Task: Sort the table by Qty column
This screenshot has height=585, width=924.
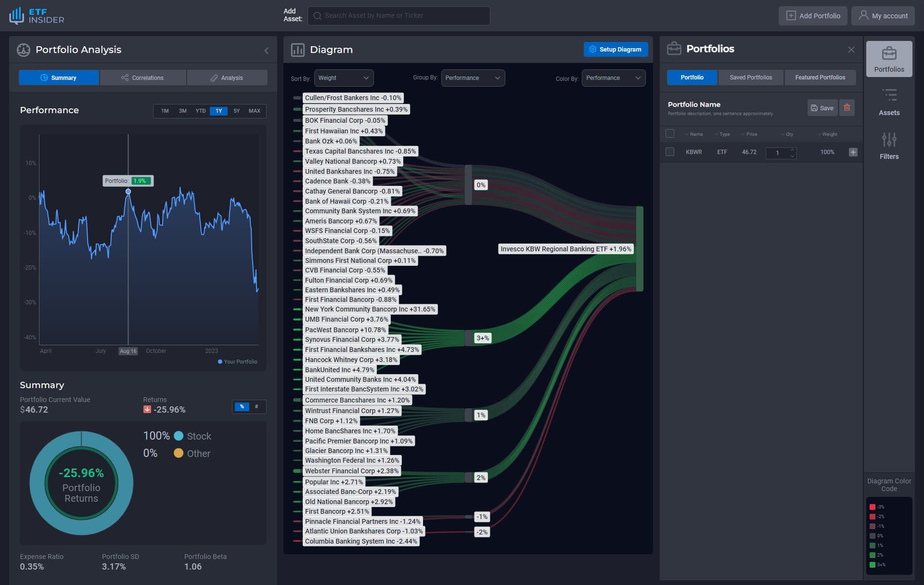Action: pyautogui.click(x=786, y=134)
